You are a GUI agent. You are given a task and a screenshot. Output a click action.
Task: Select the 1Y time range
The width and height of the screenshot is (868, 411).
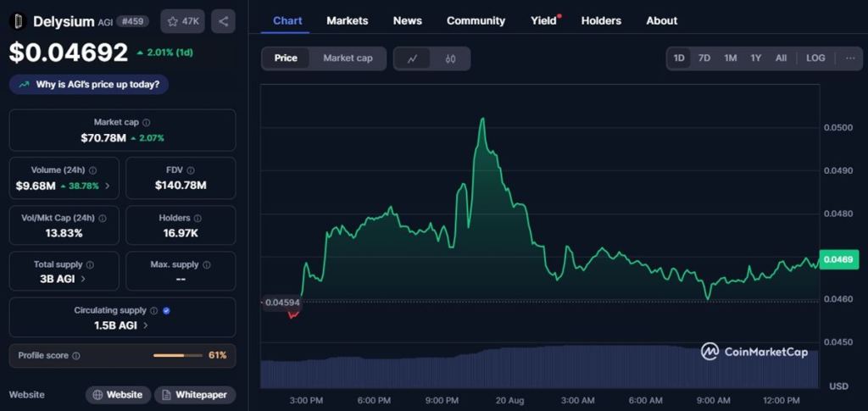pyautogui.click(x=755, y=58)
